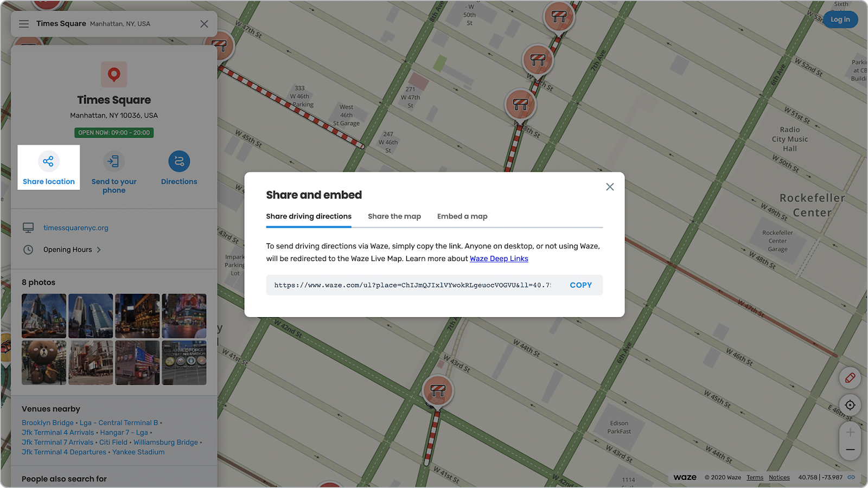Open the Terms link in footer
This screenshot has width=868, height=488.
point(755,478)
